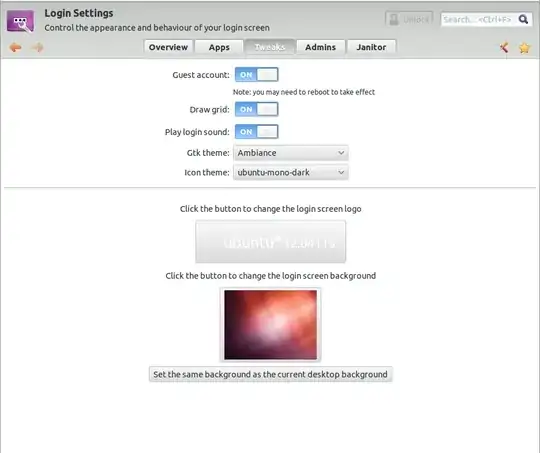Switch to the Overview tab
This screenshot has width=540, height=453.
tap(168, 47)
